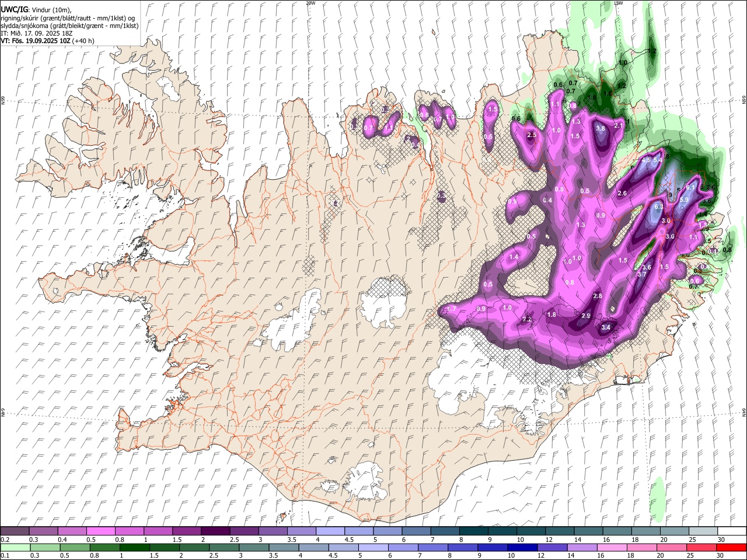
Task: Click the '(+40 h)' forecast offset text
Action: (83, 41)
